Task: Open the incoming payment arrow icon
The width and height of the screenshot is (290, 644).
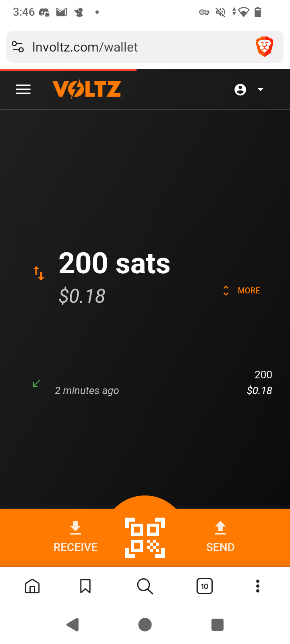Action: coord(36,384)
